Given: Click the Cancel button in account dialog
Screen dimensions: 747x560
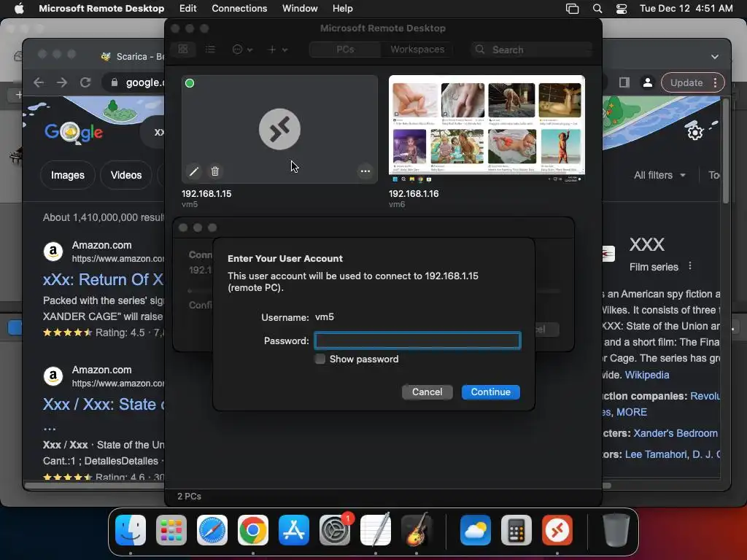Looking at the screenshot, I should pos(427,392).
